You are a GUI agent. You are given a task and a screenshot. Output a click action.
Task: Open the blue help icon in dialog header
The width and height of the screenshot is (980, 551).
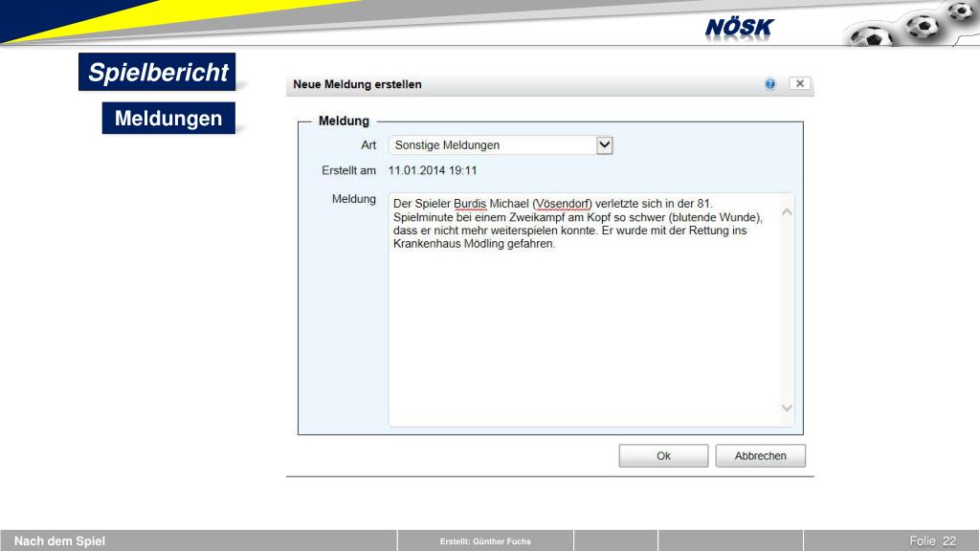[x=770, y=84]
